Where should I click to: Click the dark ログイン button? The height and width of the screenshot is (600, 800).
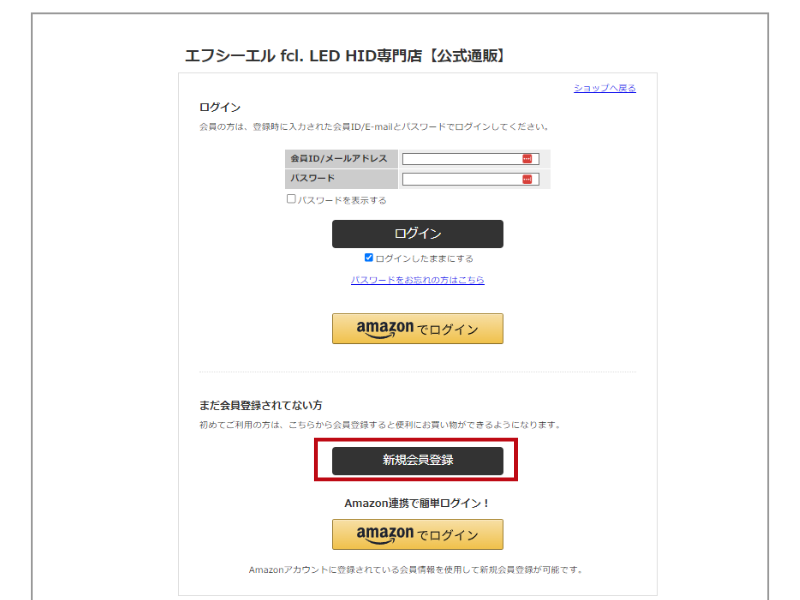(417, 234)
